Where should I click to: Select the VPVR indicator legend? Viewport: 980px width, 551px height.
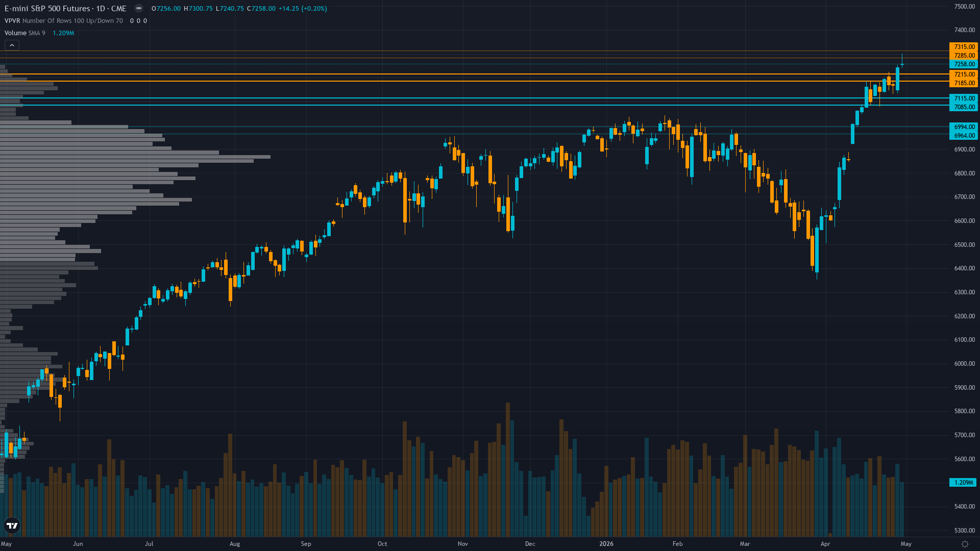tap(64, 20)
